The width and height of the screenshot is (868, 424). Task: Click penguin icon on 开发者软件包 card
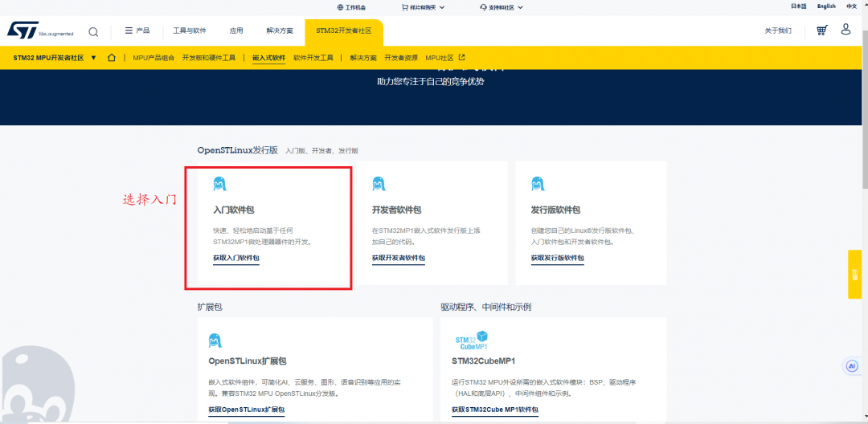tap(379, 184)
